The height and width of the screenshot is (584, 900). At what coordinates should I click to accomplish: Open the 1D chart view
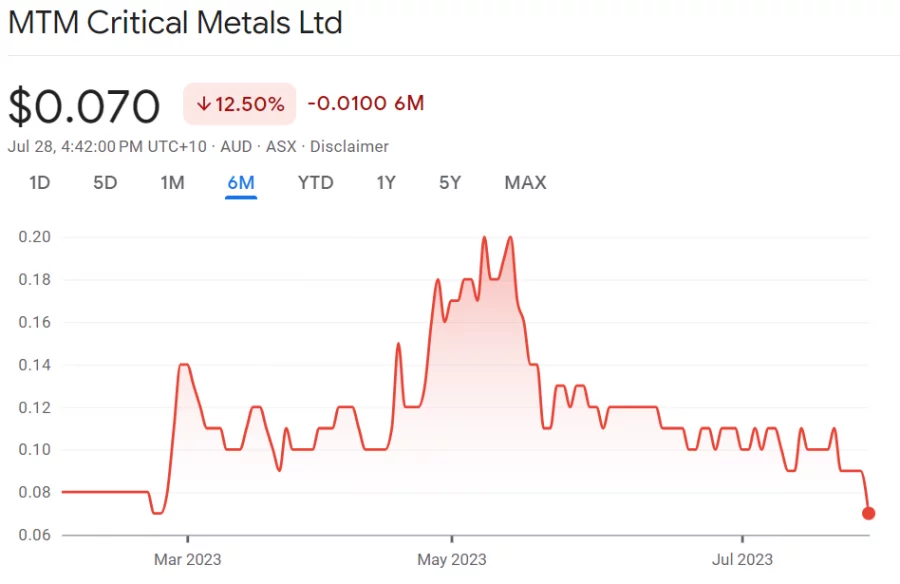(x=40, y=183)
